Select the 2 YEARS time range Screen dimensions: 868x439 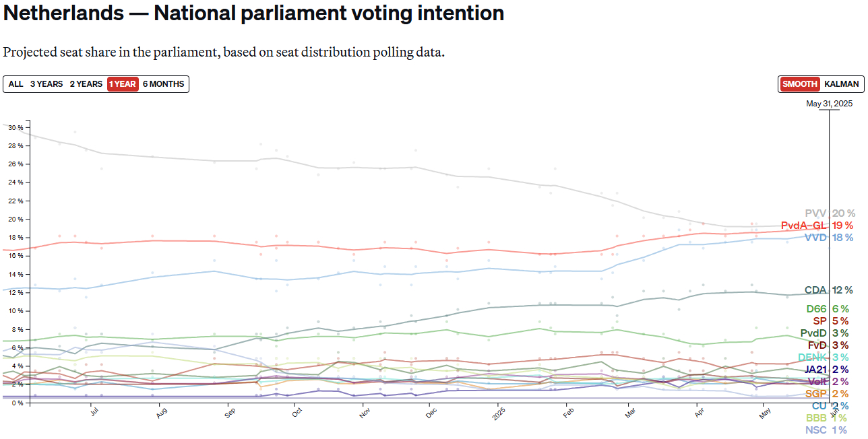86,84
